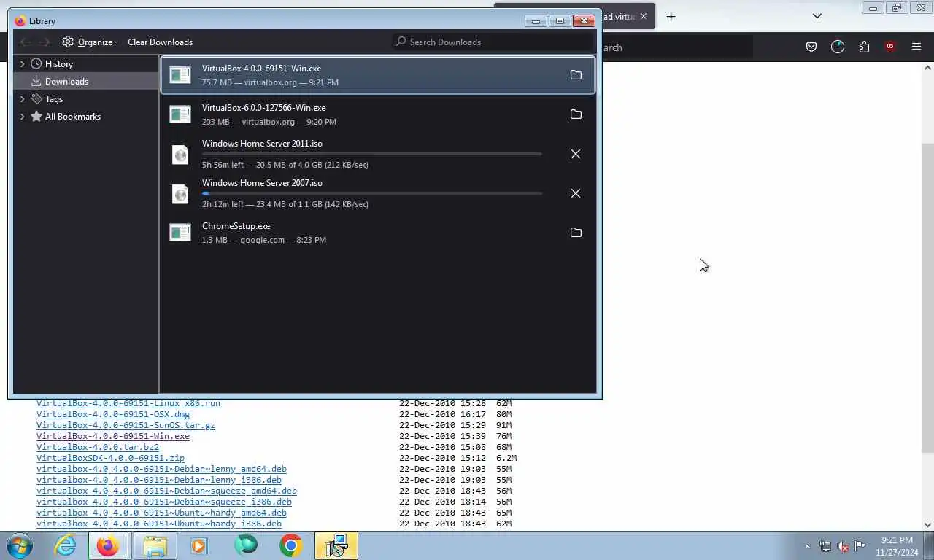Select Downloads in Library sidebar

[86, 82]
